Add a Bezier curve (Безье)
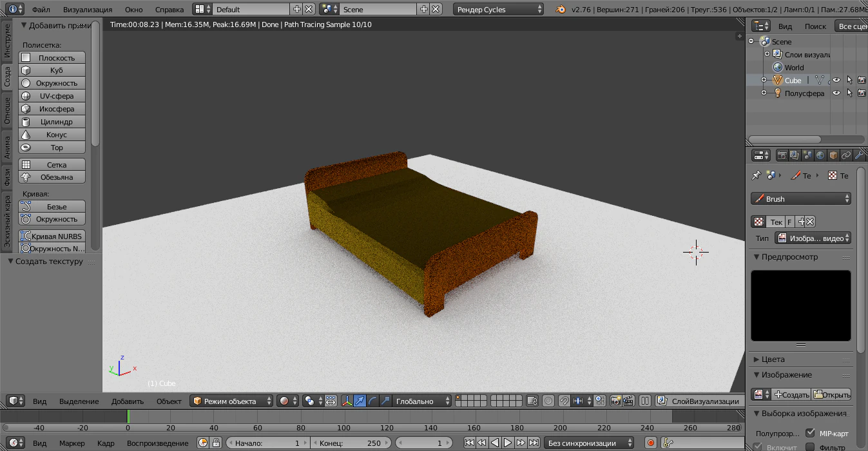 click(52, 207)
